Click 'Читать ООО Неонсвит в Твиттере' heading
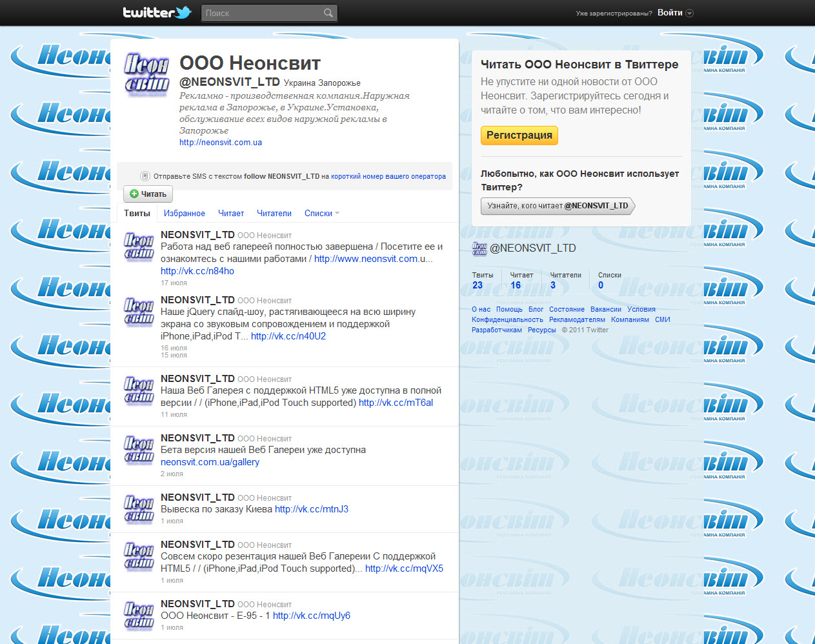 click(x=579, y=65)
